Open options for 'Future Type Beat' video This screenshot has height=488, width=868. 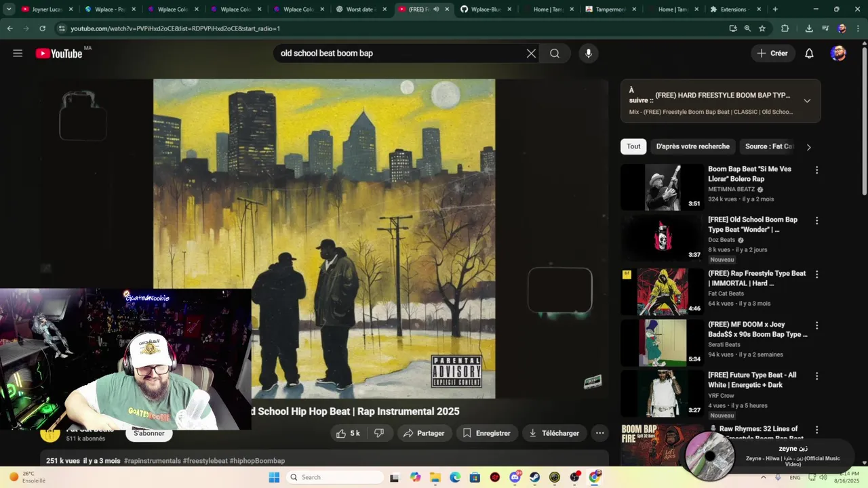pyautogui.click(x=816, y=376)
